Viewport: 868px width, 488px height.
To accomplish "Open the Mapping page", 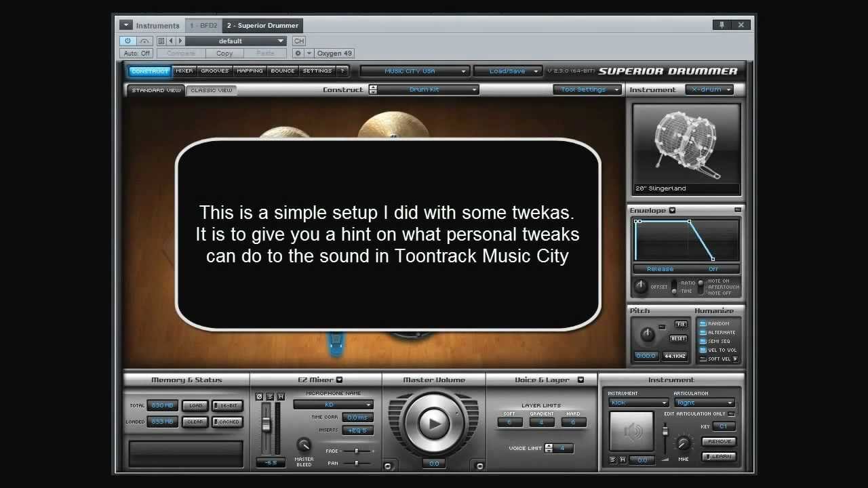I will pos(250,70).
